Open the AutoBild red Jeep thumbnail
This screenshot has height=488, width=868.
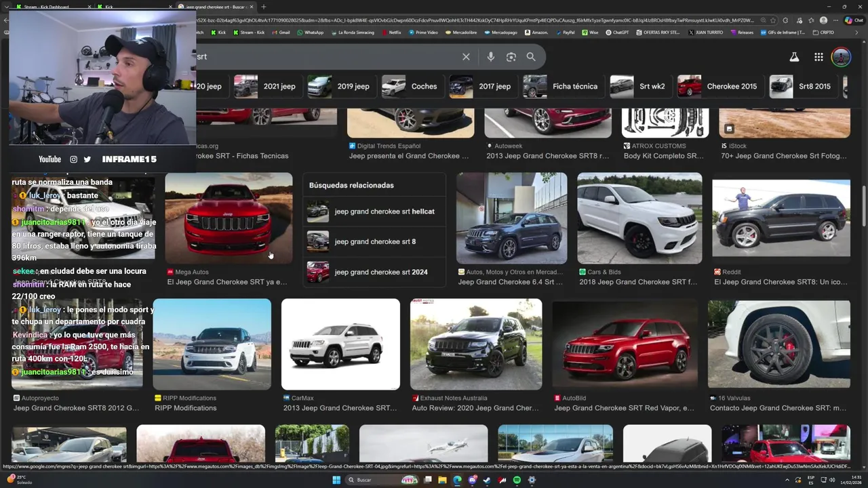click(625, 344)
